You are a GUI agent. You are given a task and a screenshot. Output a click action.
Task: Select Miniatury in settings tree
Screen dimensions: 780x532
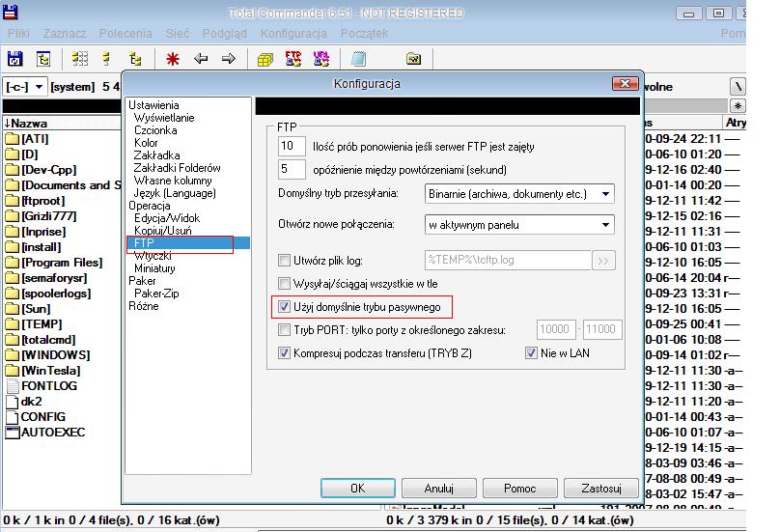pyautogui.click(x=154, y=268)
